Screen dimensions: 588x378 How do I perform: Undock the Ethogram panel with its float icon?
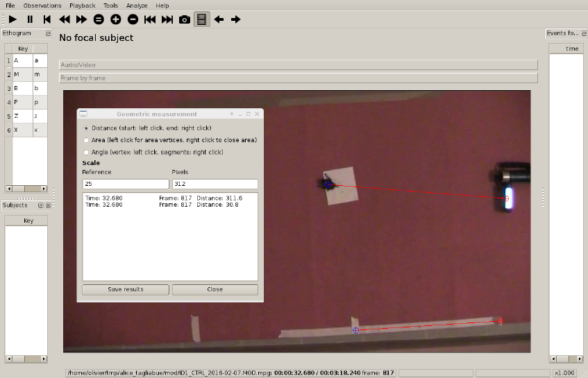[x=48, y=33]
